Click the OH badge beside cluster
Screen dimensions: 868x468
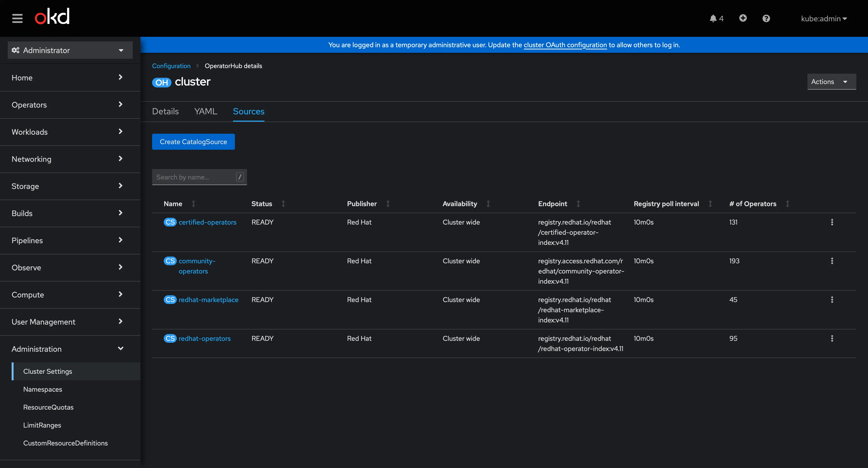pyautogui.click(x=162, y=82)
